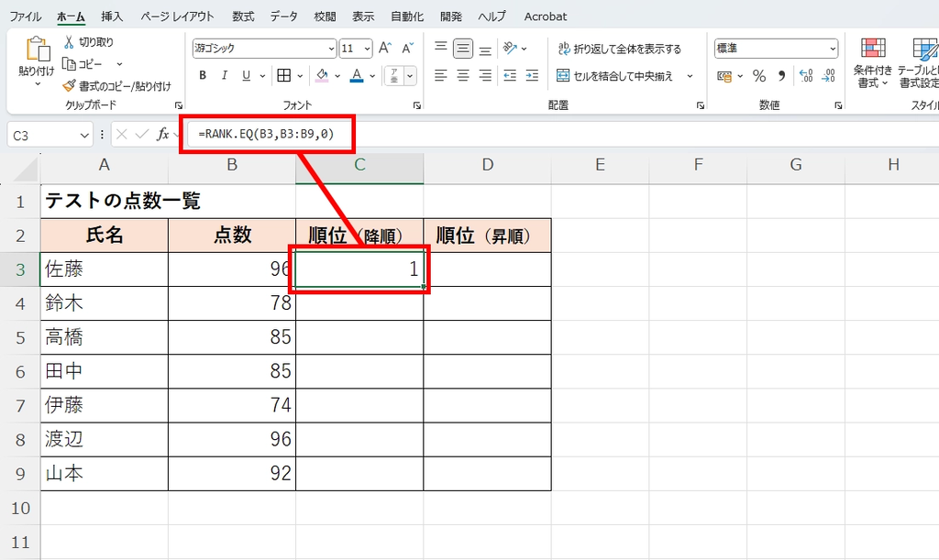Screen dimensions: 939x560
Task: Open the File tab
Action: pyautogui.click(x=25, y=16)
